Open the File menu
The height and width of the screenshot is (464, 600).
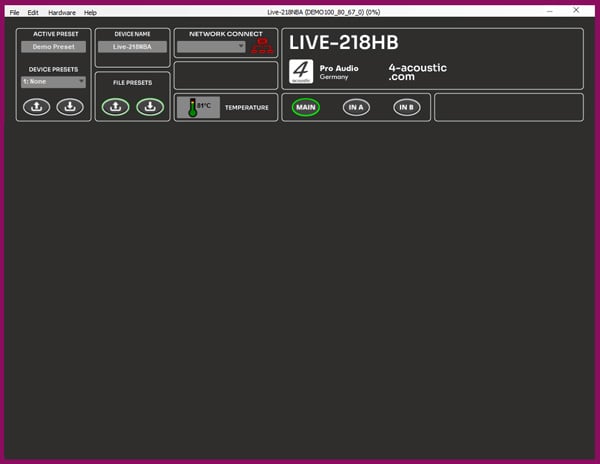(x=14, y=12)
